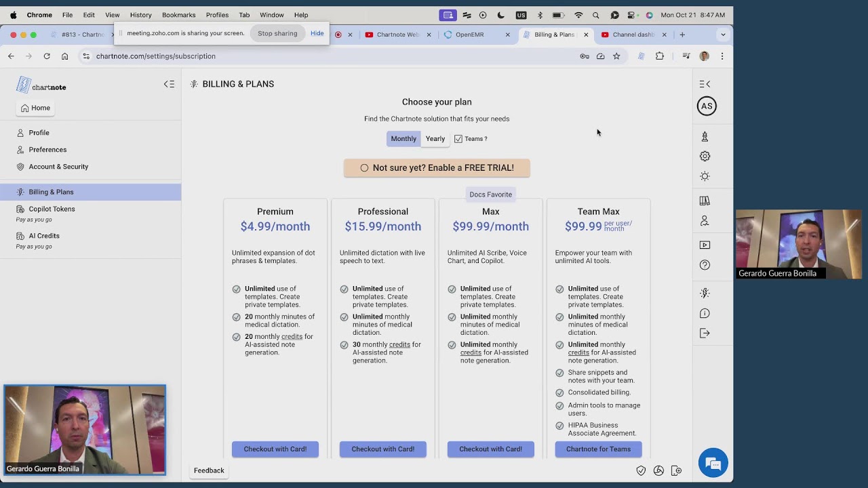Viewport: 868px width, 488px height.
Task: Open macOS Control Center icon
Action: 631,15
